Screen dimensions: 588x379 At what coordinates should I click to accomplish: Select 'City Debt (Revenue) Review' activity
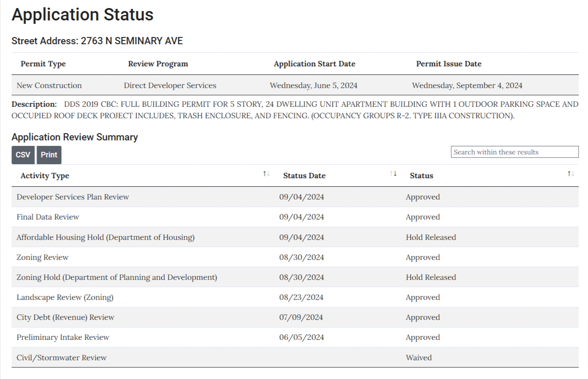65,317
